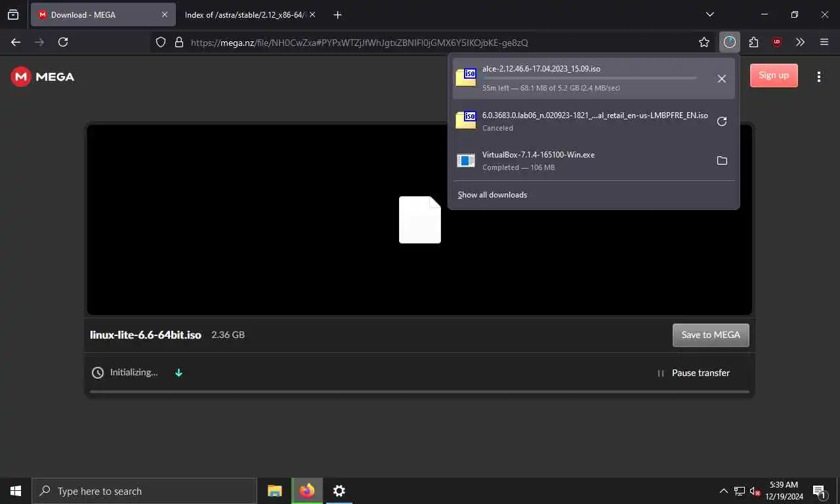
Task: Open a new browser tab
Action: 337,14
